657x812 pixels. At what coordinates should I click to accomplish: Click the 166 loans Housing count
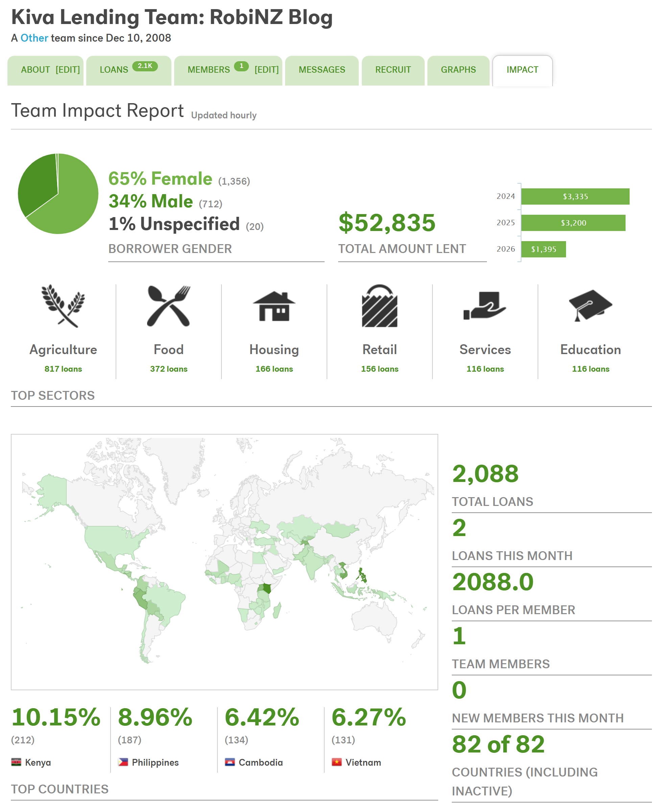pos(274,369)
